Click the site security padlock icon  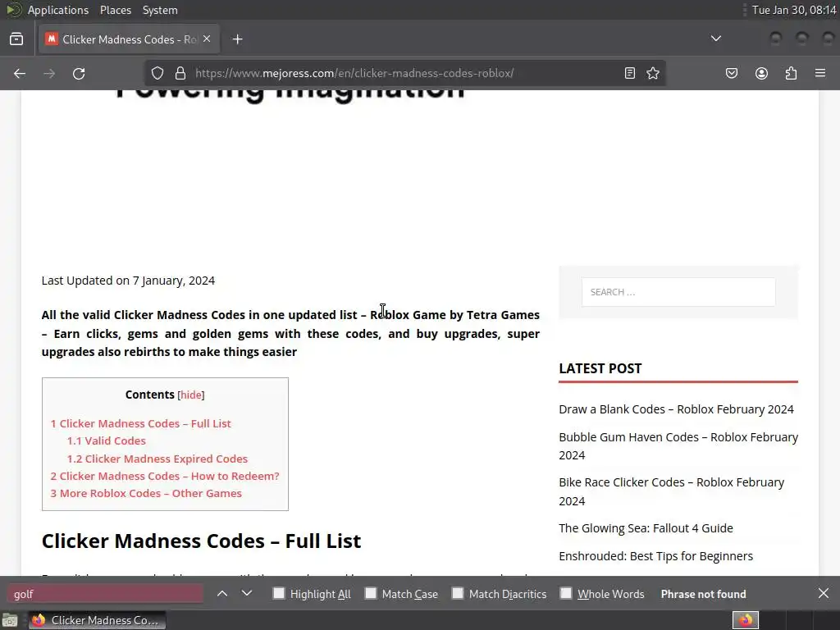pos(180,73)
